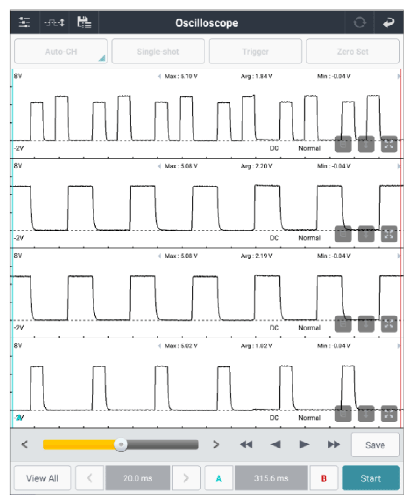The width and height of the screenshot is (413, 504).
Task: Click the yellow playback position slider handle
Action: pyautogui.click(x=121, y=445)
